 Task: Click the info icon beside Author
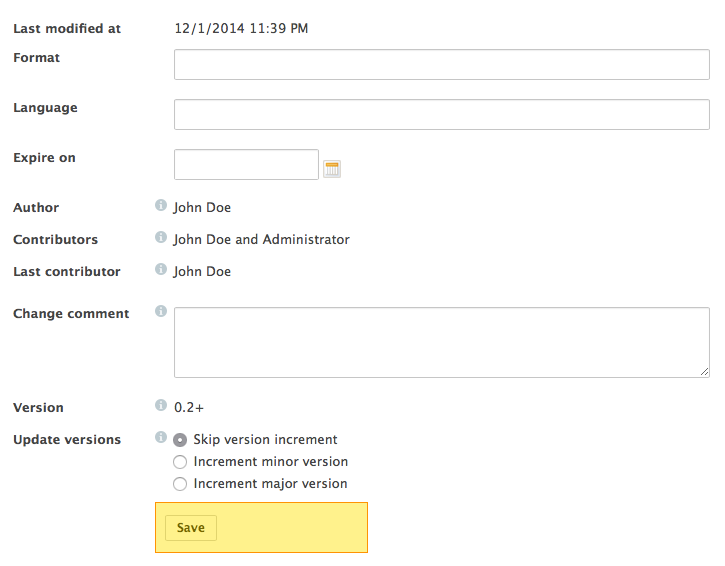[x=160, y=205]
